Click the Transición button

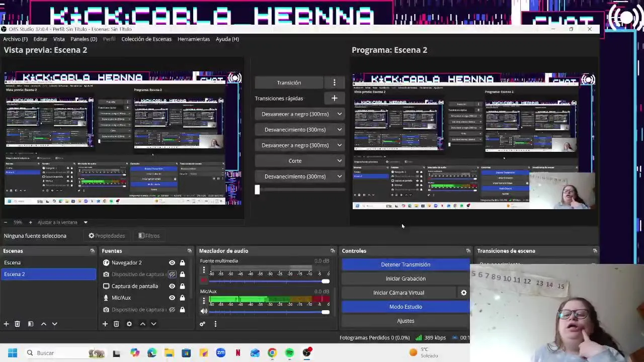click(x=289, y=82)
